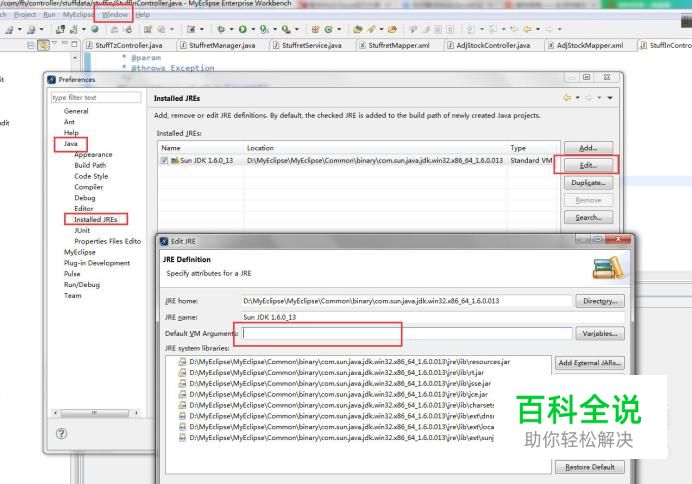
Task: Open the Run menu
Action: click(49, 15)
